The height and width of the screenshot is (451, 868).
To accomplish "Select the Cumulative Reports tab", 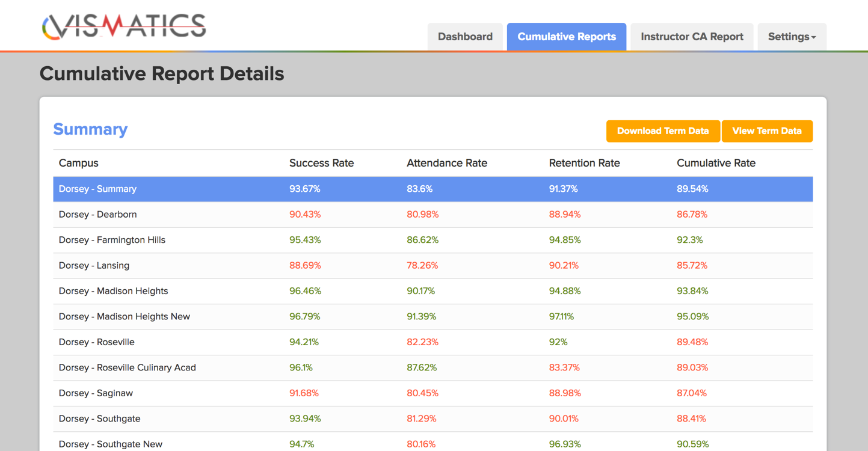I will [x=567, y=37].
